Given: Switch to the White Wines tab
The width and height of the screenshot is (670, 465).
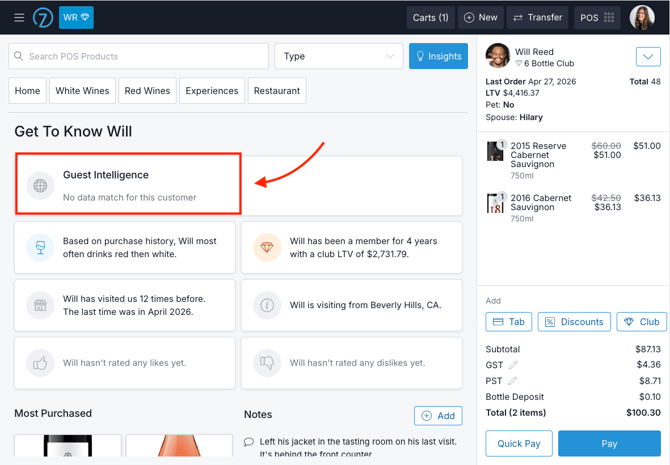Looking at the screenshot, I should coord(82,91).
